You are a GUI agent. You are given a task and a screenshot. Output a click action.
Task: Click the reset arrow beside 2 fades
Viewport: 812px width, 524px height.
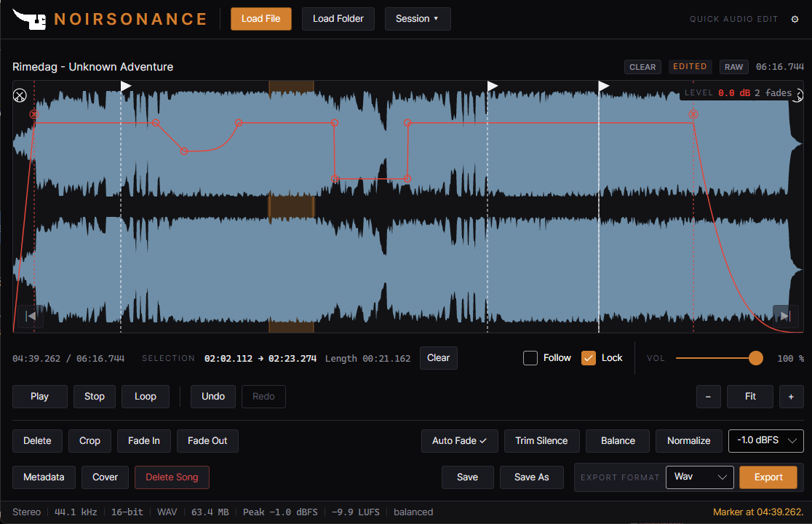(799, 95)
